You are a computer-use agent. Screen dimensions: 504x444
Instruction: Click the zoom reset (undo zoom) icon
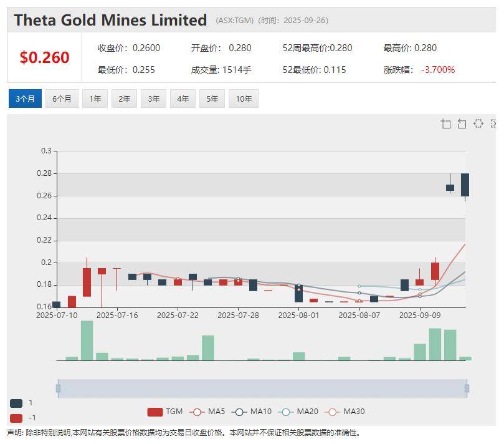click(462, 123)
